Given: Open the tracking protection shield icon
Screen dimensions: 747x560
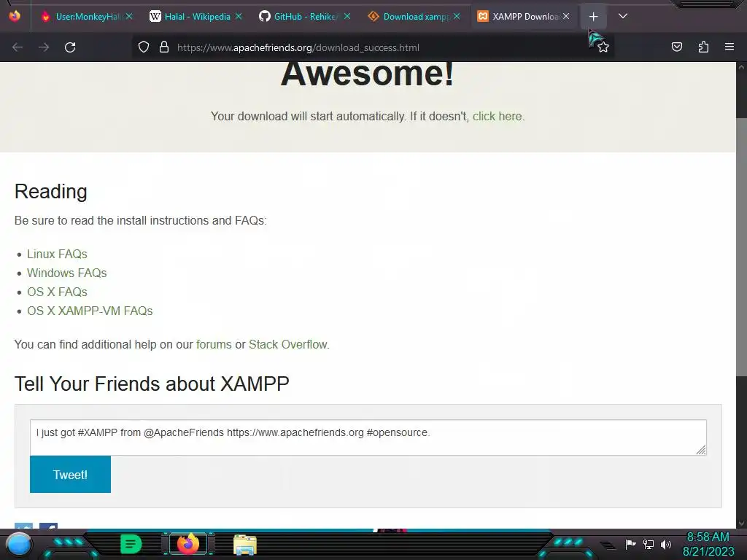Looking at the screenshot, I should click(144, 47).
